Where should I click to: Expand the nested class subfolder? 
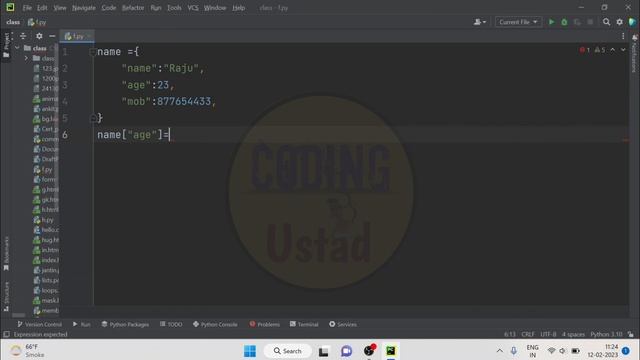[x=27, y=58]
